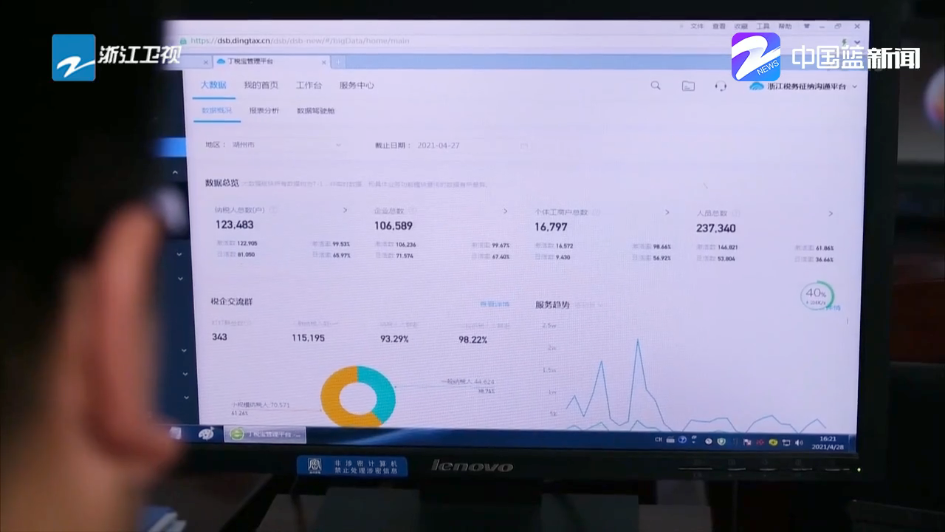Open the browser 工具 menu

pyautogui.click(x=763, y=27)
